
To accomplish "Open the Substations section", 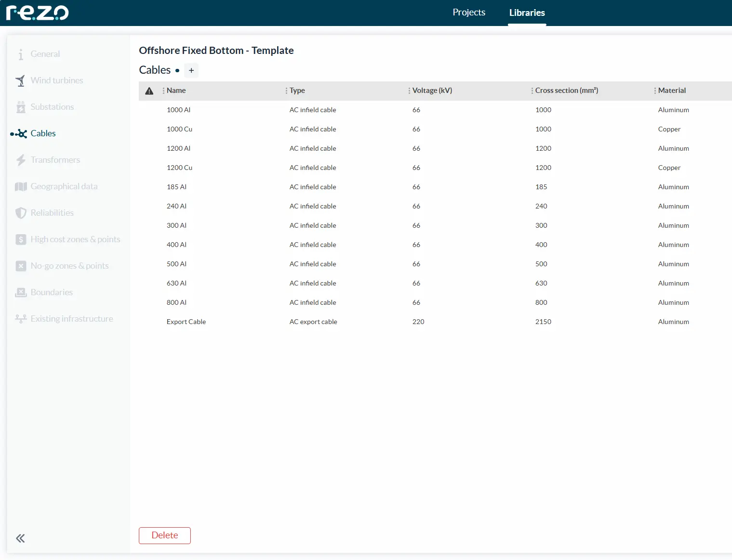I will [x=52, y=106].
